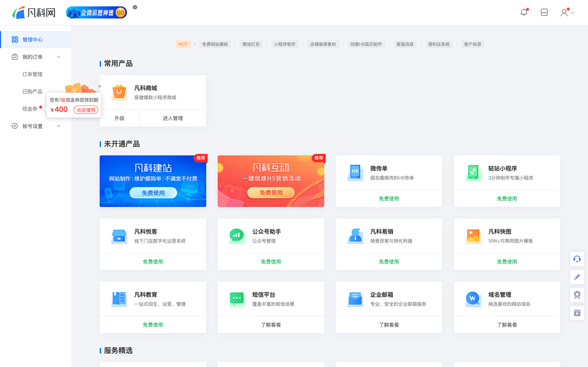588x367 pixels.
Task: Click the 微传单 H5 icon
Action: click(355, 173)
